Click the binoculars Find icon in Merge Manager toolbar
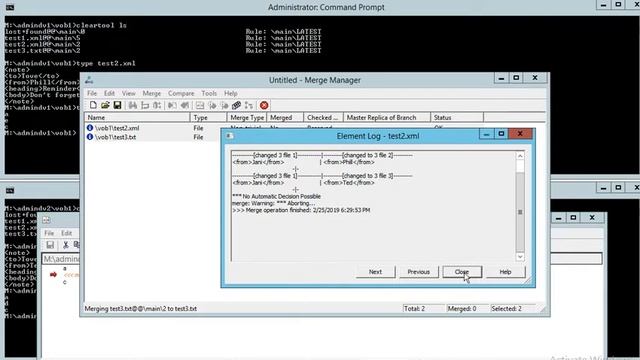Image resolution: width=640 pixels, height=360 pixels. (x=132, y=105)
